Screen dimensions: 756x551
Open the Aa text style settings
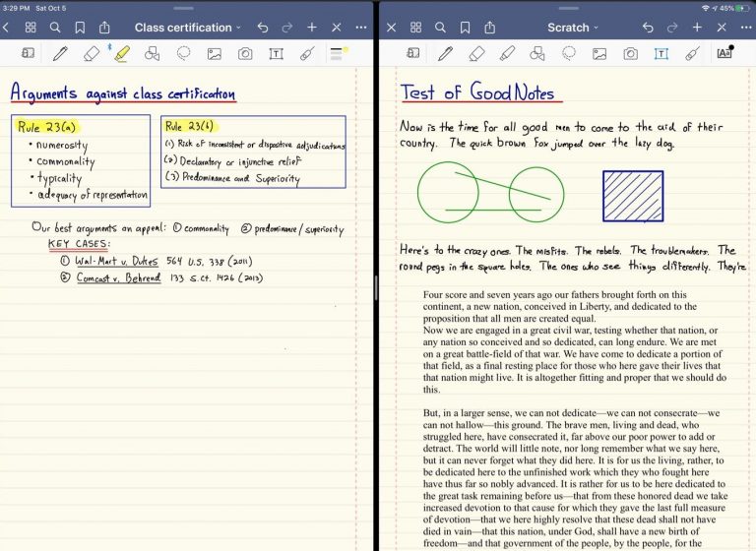pyautogui.click(x=724, y=52)
